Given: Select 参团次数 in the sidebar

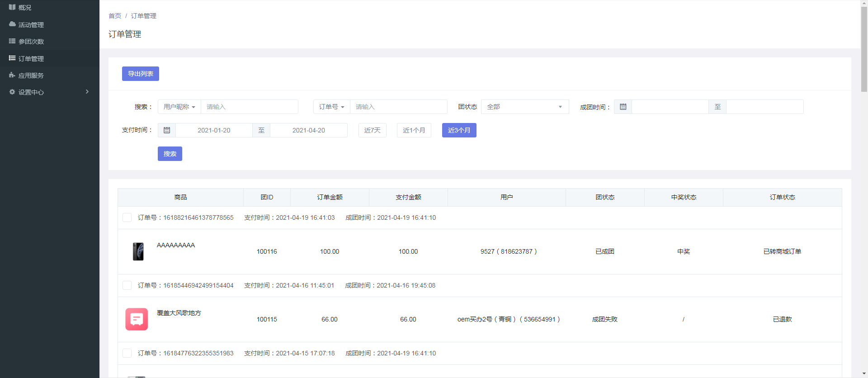Looking at the screenshot, I should pyautogui.click(x=50, y=41).
